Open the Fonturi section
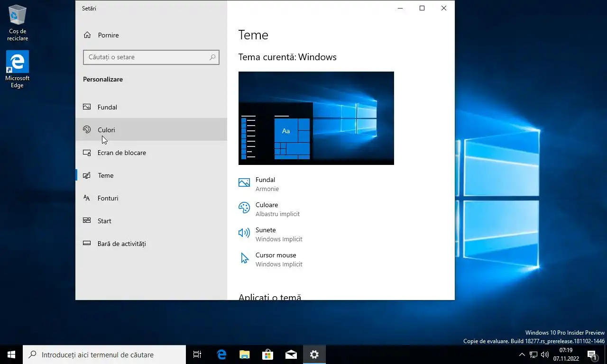Screen dimensions: 607x364 pos(151,198)
